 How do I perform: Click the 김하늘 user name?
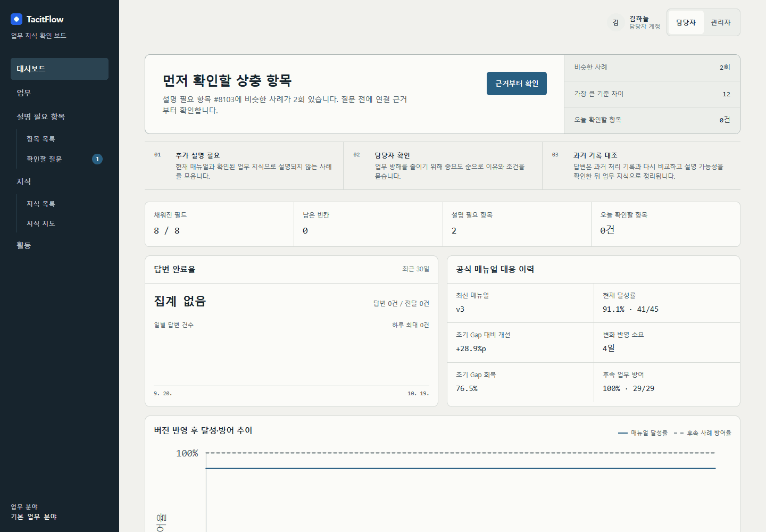(x=639, y=19)
